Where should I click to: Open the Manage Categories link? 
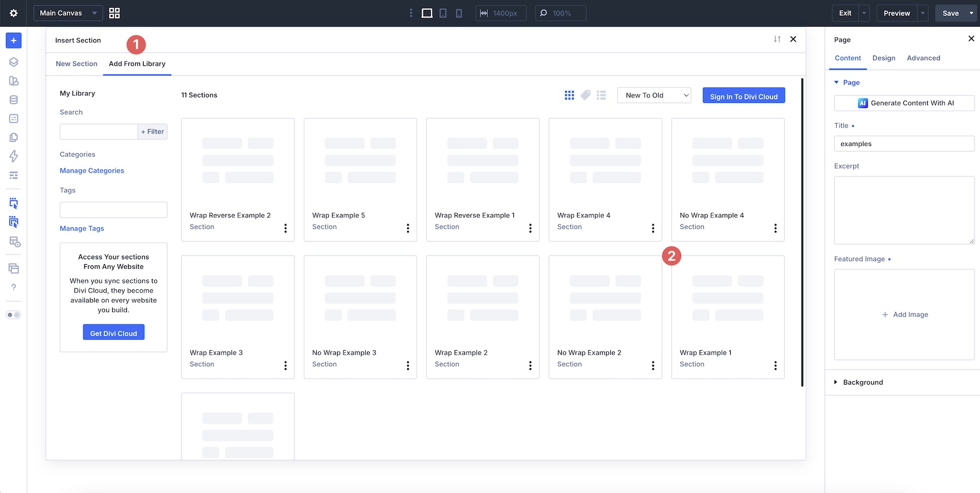92,171
